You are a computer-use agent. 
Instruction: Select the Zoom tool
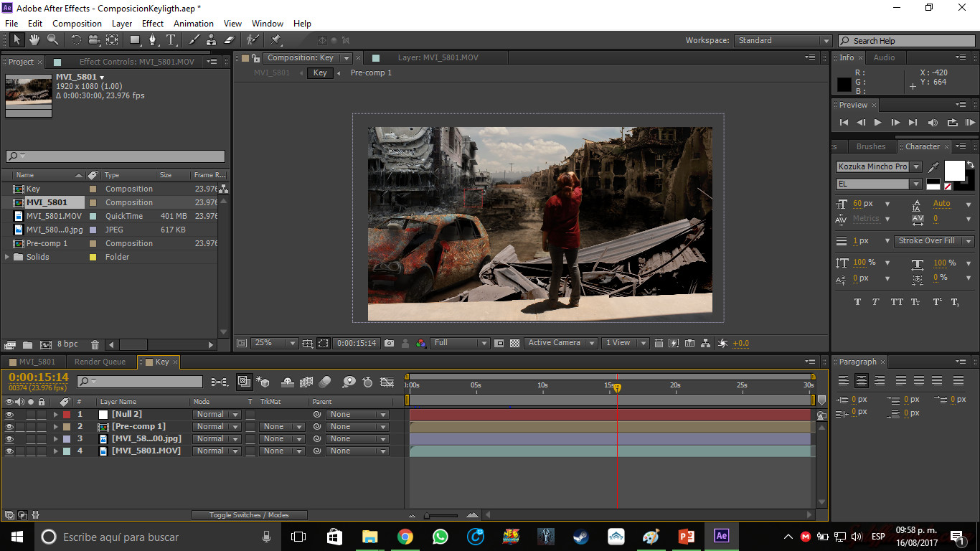pyautogui.click(x=52, y=41)
